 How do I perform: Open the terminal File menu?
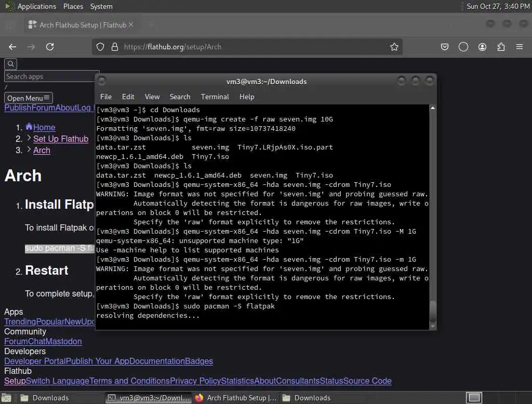click(x=106, y=97)
